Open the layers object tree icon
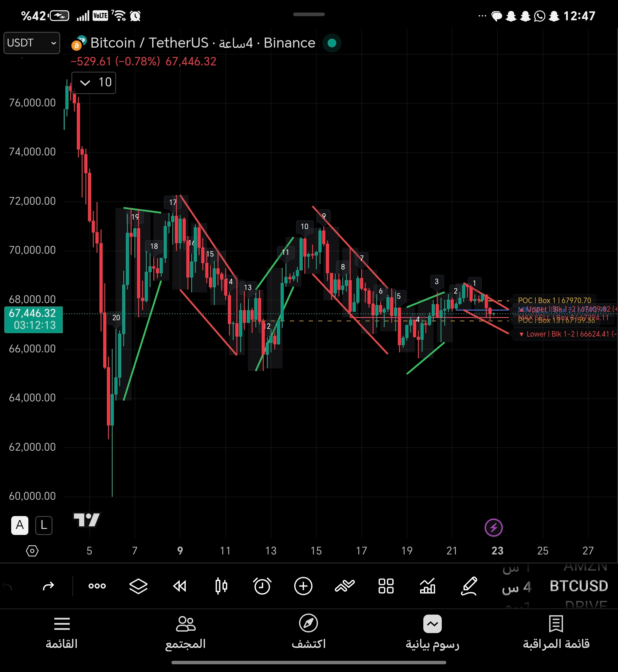 pos(138,586)
